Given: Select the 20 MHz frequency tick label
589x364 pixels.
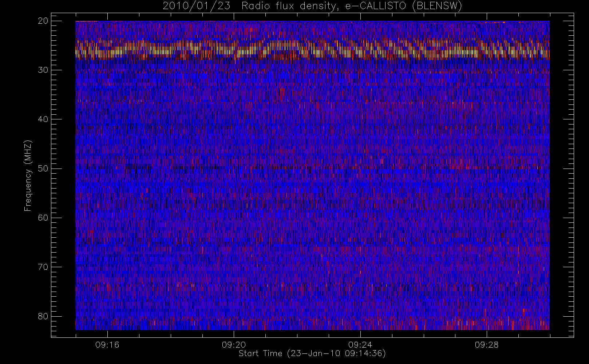Looking at the screenshot, I should click(43, 21).
